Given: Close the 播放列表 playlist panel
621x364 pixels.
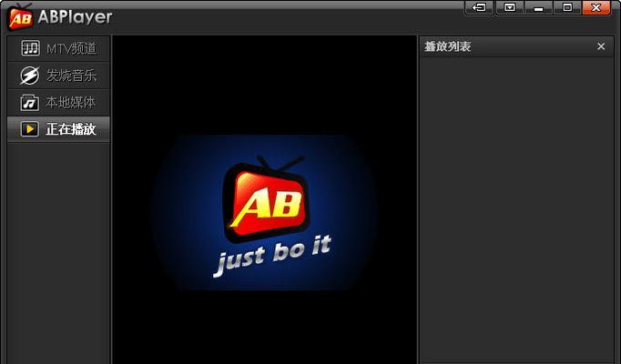Looking at the screenshot, I should 601,46.
